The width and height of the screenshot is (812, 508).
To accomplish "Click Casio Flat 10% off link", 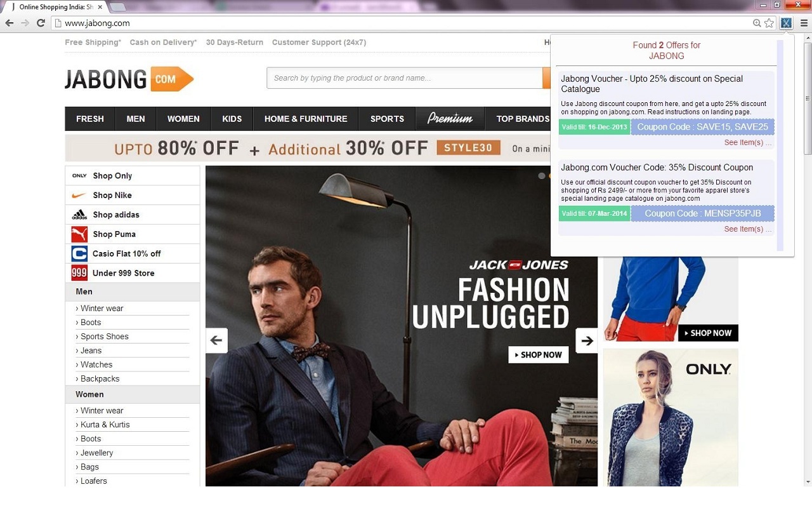I will [x=127, y=253].
